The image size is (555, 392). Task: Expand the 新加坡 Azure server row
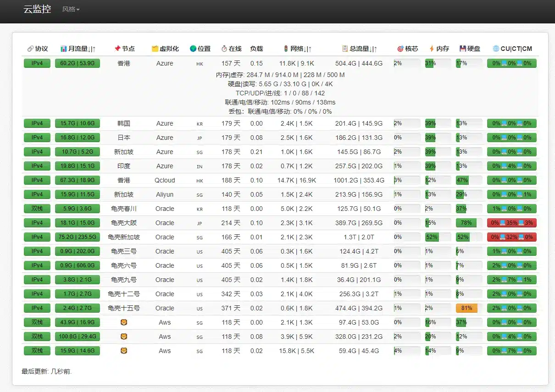point(280,152)
